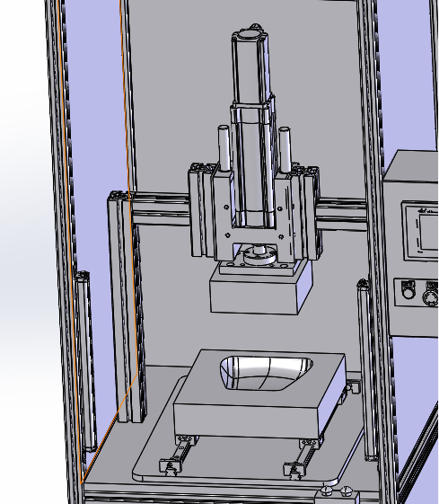This screenshot has width=439, height=504.
Task: Pick the short profile post at right side
Action: click(368, 369)
